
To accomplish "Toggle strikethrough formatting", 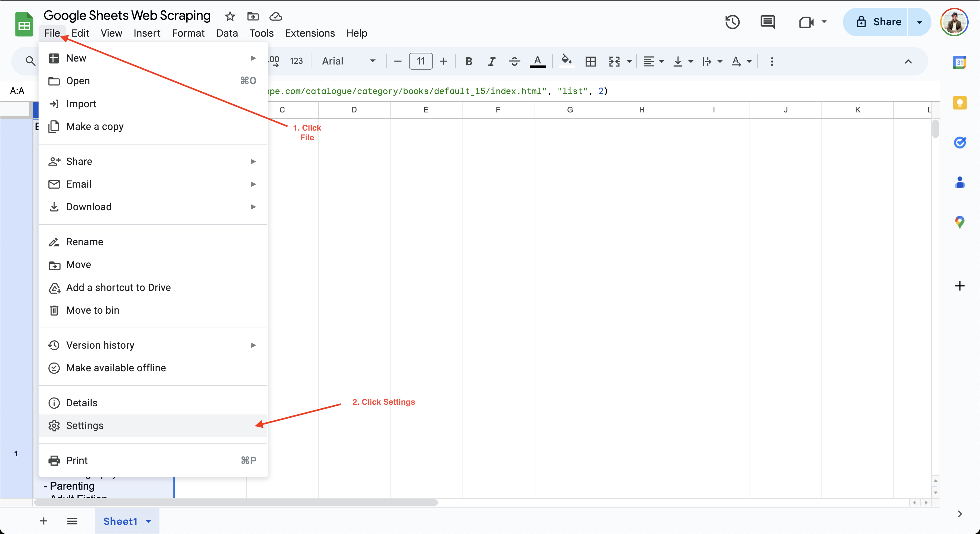I will [x=514, y=61].
